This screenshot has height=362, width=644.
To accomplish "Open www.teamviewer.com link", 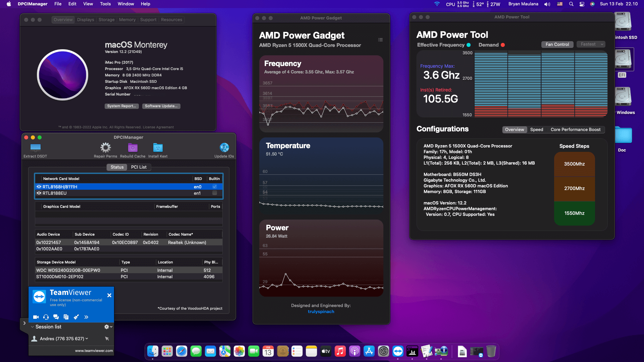I will click(94, 351).
